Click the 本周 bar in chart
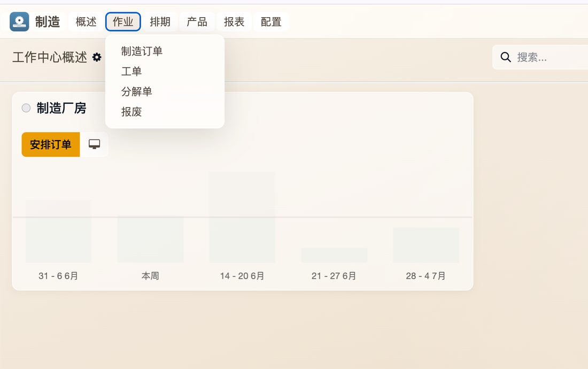Screen dimensions: 588x369 tap(150, 239)
